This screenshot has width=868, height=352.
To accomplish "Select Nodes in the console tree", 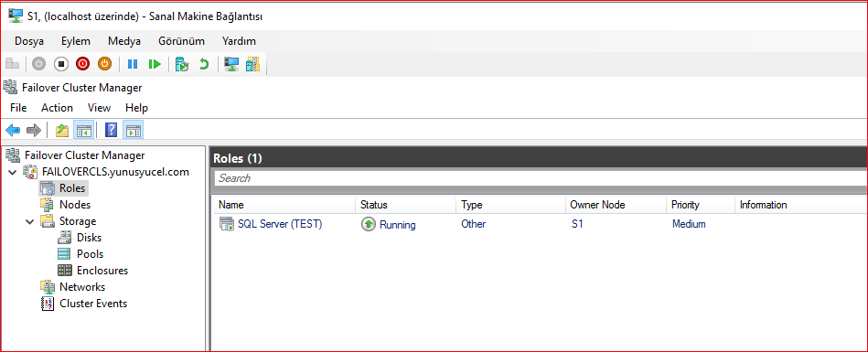I will [75, 205].
